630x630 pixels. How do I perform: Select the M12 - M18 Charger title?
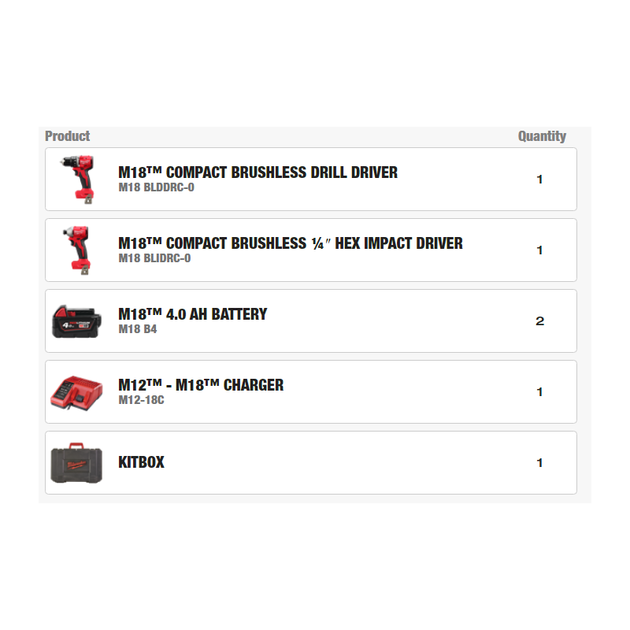click(x=201, y=385)
